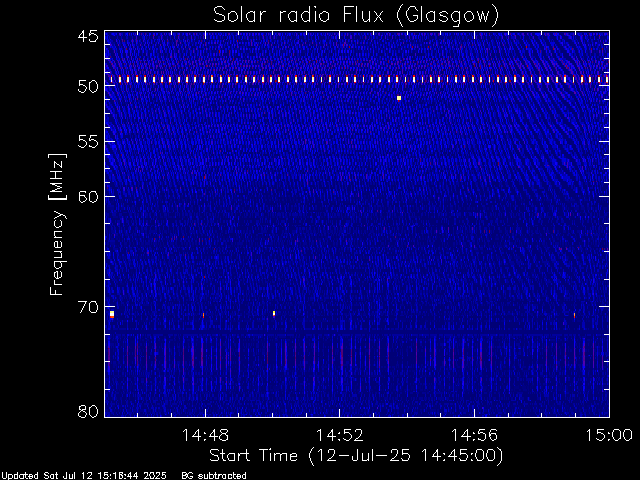Viewport: 640px width, 480px height.
Task: Click the 14:52 time tick label
Action: (x=340, y=435)
